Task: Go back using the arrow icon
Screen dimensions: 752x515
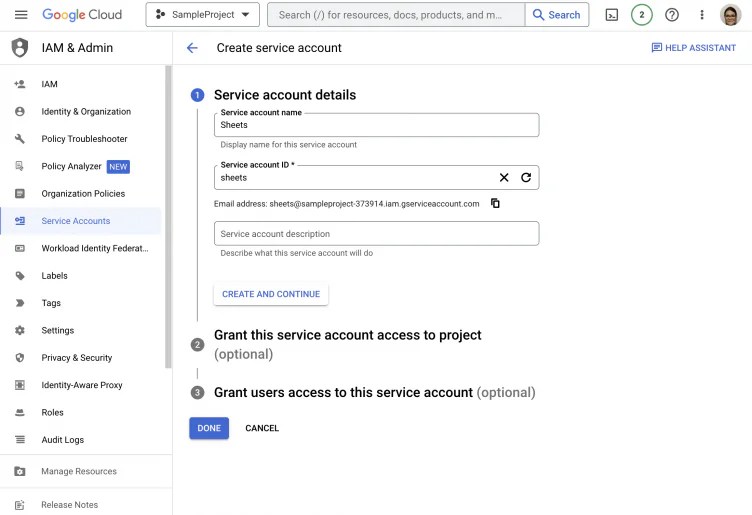Action: coord(192,48)
